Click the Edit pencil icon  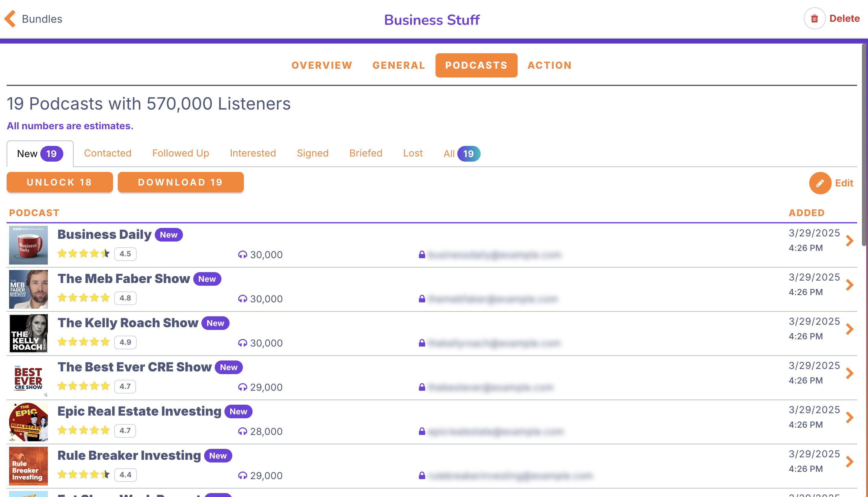pyautogui.click(x=820, y=183)
